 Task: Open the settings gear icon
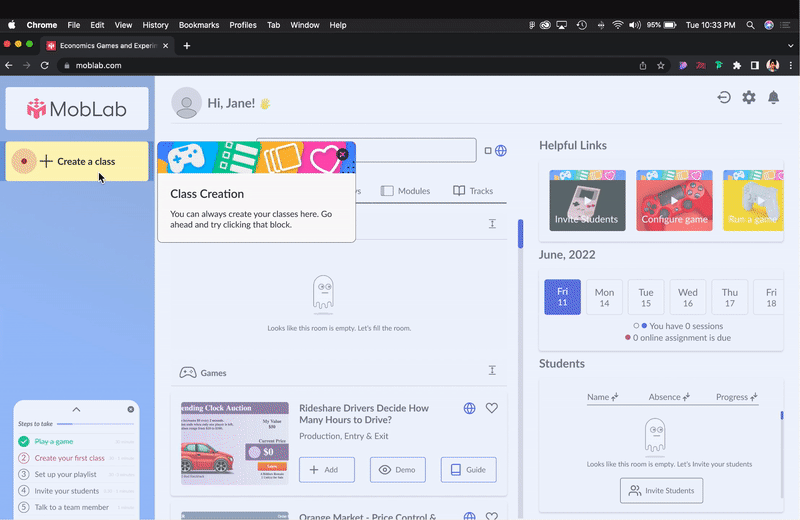(x=748, y=97)
